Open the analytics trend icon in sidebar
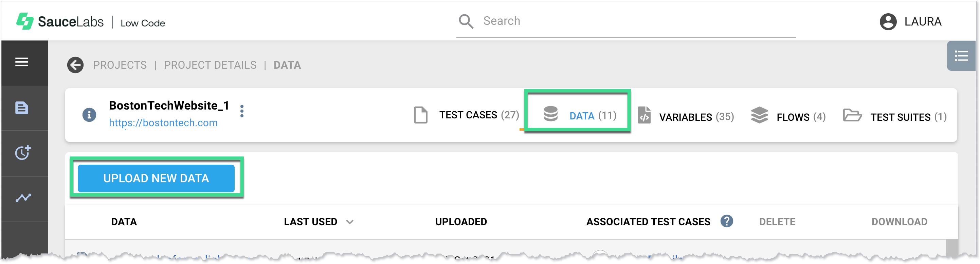The image size is (980, 264). (23, 198)
